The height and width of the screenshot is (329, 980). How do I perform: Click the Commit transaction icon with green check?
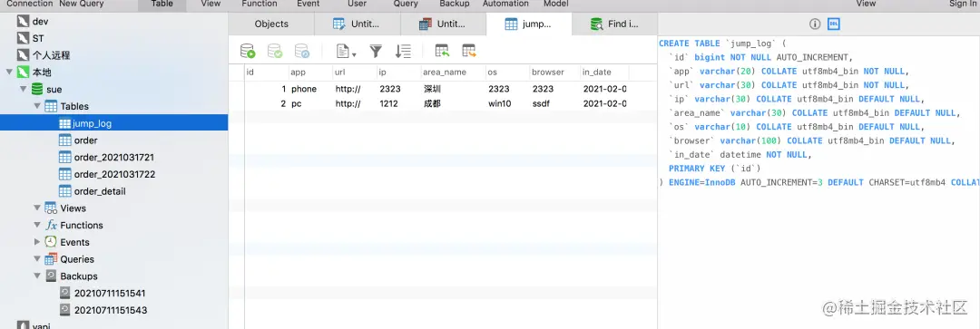tap(274, 51)
